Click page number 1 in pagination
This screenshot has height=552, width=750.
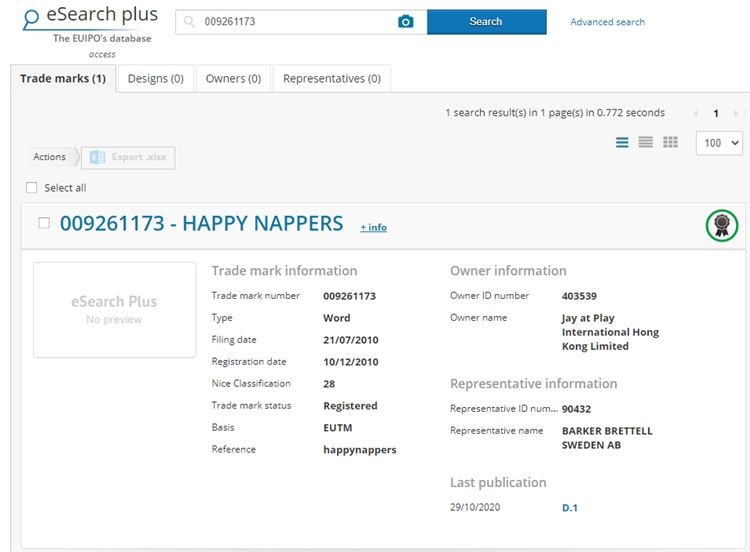click(x=716, y=114)
